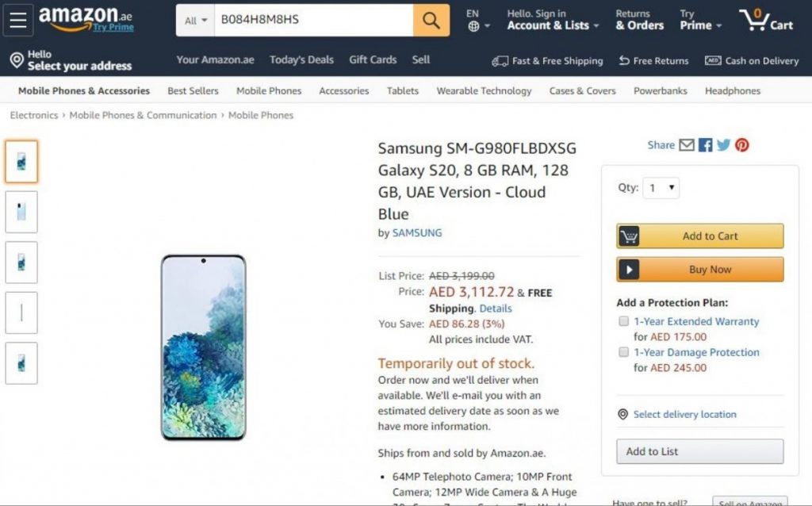Share product on Twitter
The height and width of the screenshot is (506, 812).
tap(723, 145)
